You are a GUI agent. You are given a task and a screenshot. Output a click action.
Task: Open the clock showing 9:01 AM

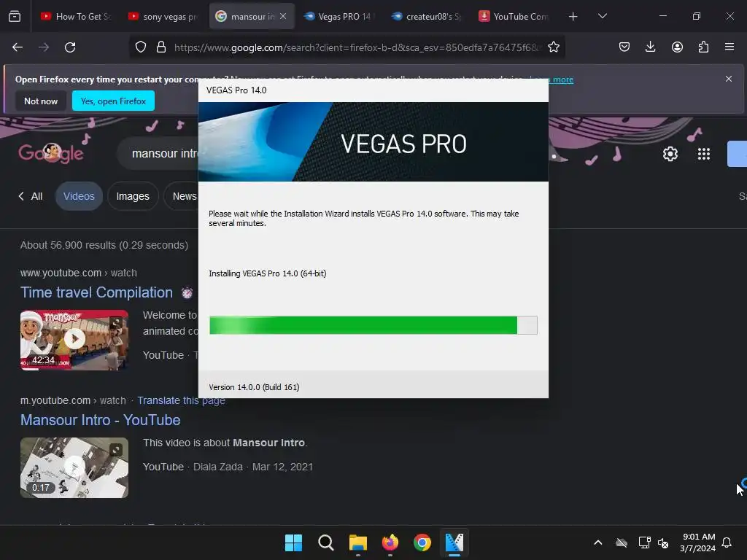[x=698, y=542]
